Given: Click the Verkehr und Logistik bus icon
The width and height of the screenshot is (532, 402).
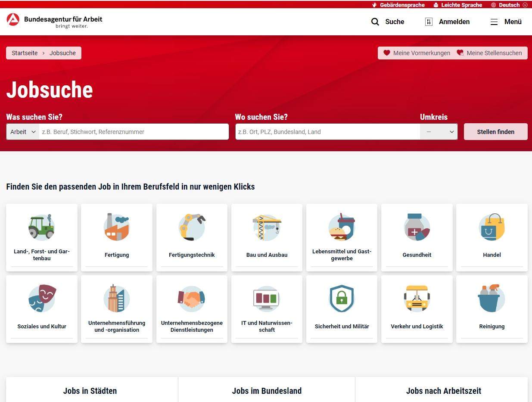Looking at the screenshot, I should [x=417, y=299].
